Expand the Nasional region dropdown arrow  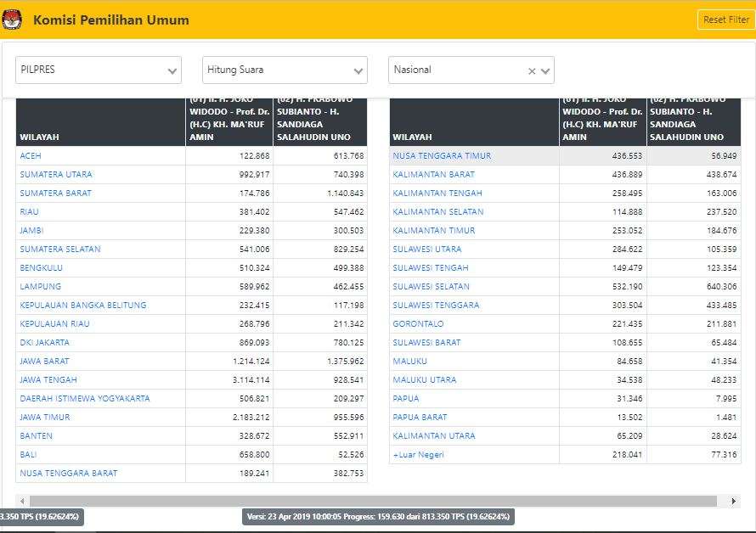(x=545, y=71)
